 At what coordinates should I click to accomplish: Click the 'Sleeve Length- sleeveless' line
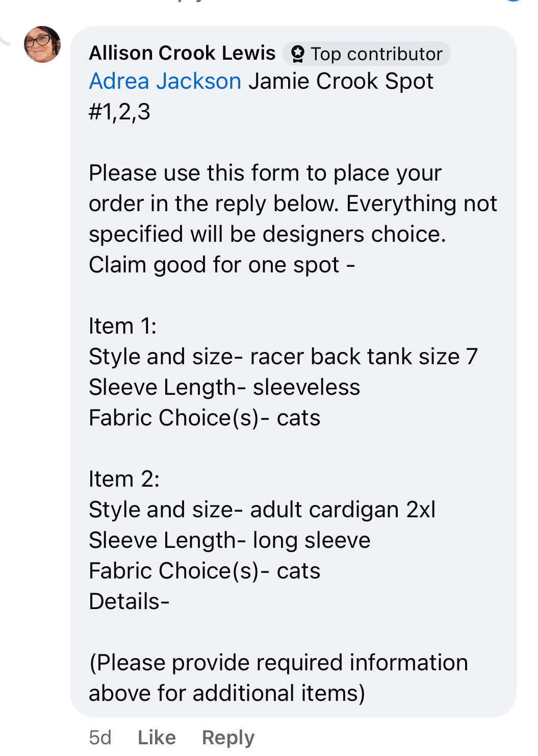pos(224,387)
